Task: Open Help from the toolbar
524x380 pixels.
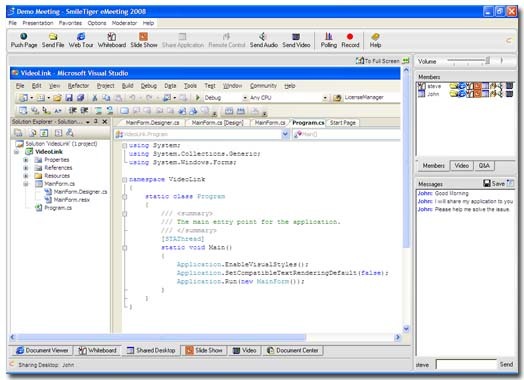Action: (x=375, y=40)
